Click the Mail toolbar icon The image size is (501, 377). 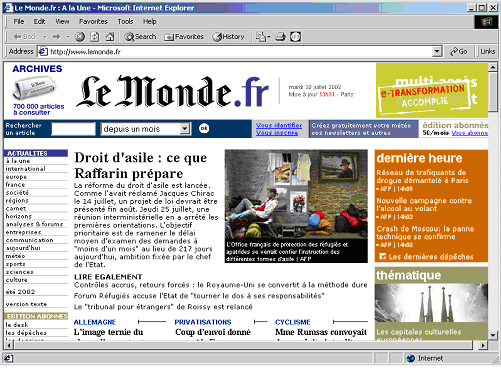pos(260,37)
